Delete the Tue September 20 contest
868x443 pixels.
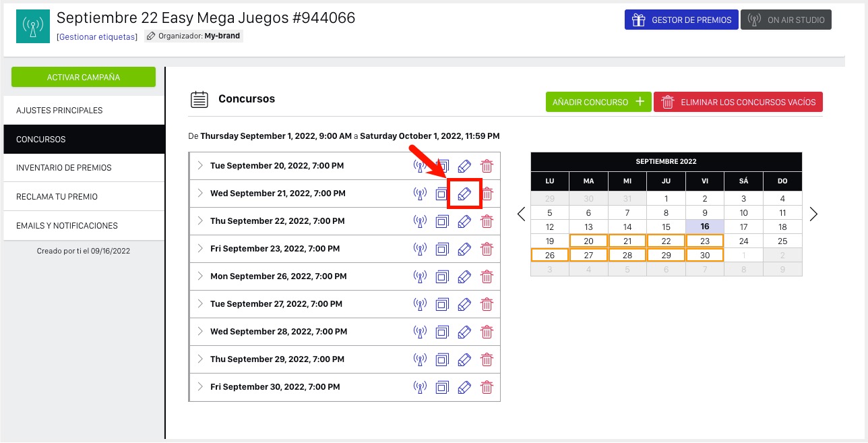487,166
